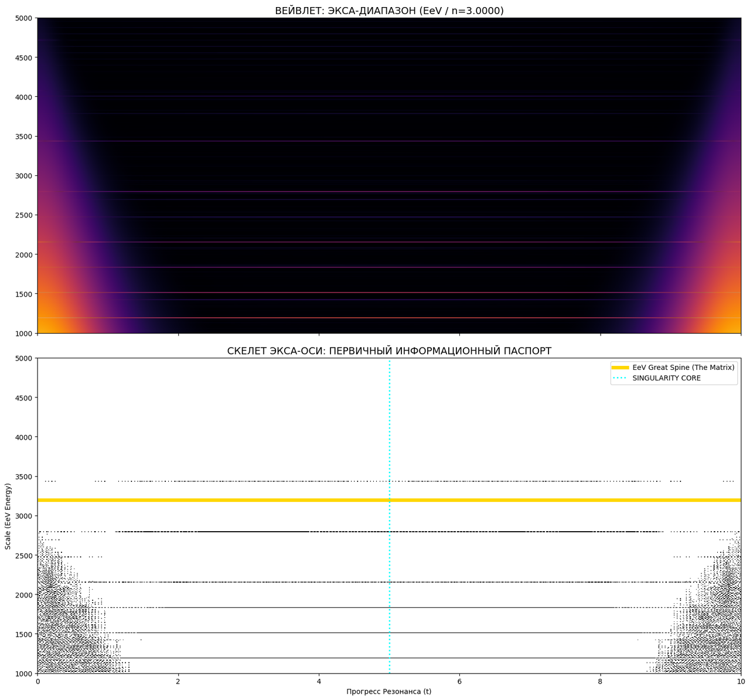Click the "Scale (EeV Energy)" y-axis label

tap(8, 516)
